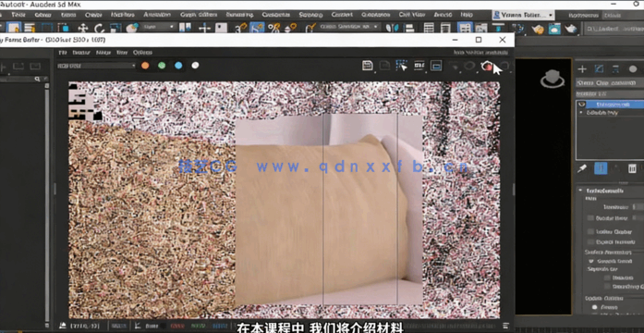
Task: Toggle eye icon of highlighted modifier
Action: (581, 105)
